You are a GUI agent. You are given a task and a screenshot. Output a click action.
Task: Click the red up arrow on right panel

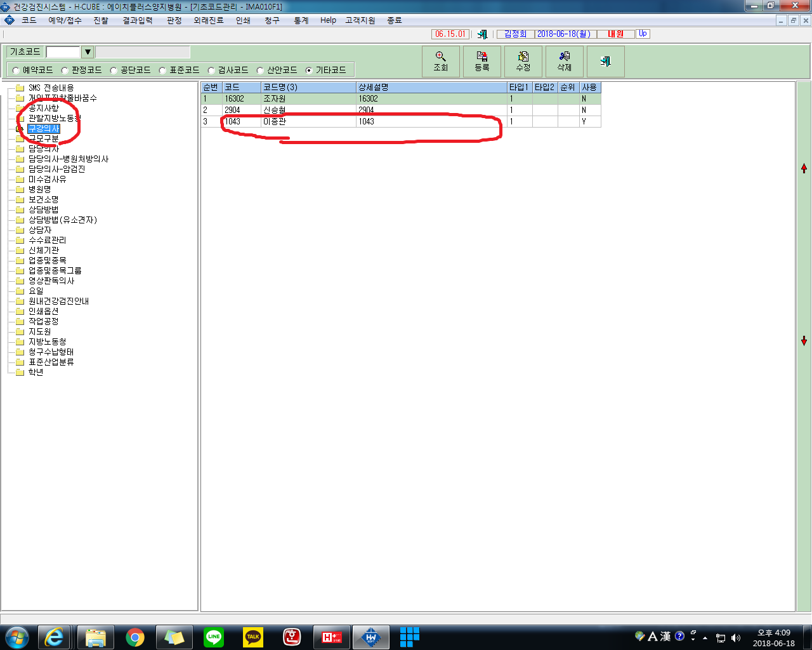click(804, 168)
